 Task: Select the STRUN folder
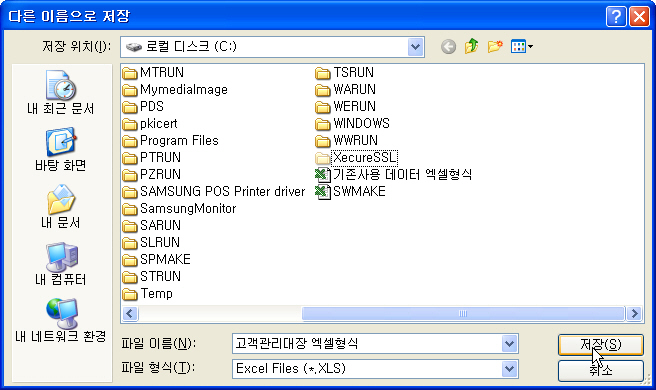[152, 277]
